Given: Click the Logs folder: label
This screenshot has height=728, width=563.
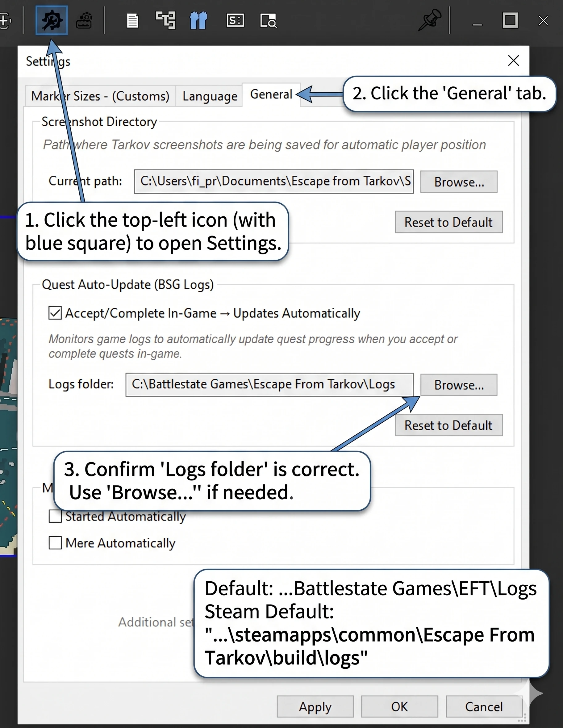Looking at the screenshot, I should click(x=81, y=384).
